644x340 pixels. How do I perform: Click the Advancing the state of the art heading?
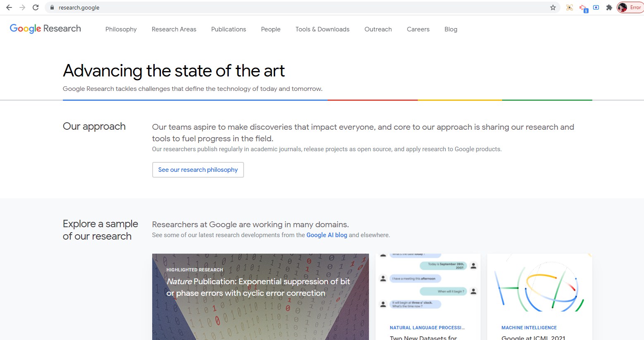coord(174,71)
